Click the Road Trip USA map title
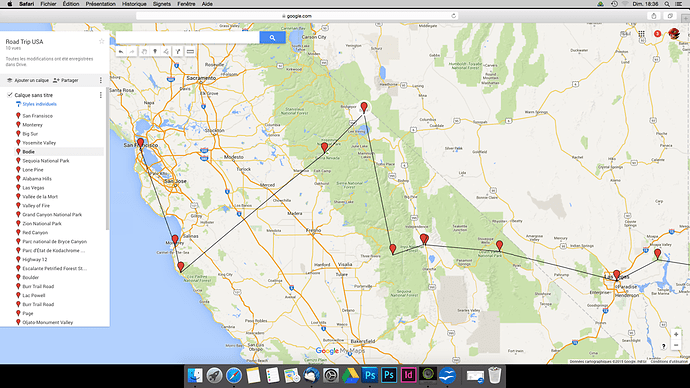The width and height of the screenshot is (690, 388). [x=24, y=41]
